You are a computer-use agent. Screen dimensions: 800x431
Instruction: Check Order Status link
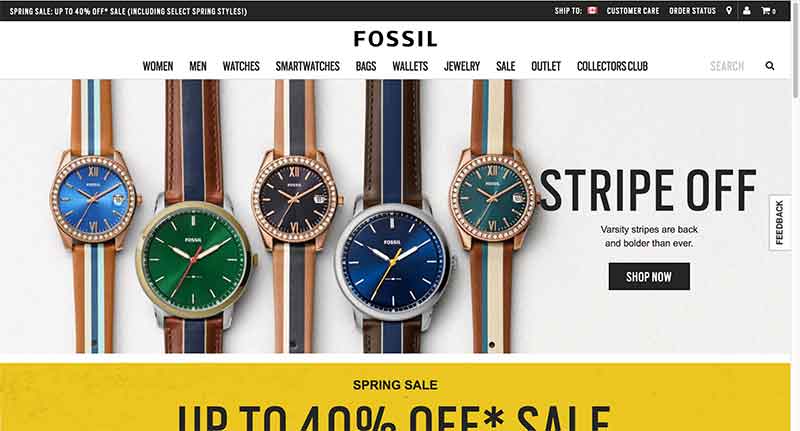tap(692, 11)
